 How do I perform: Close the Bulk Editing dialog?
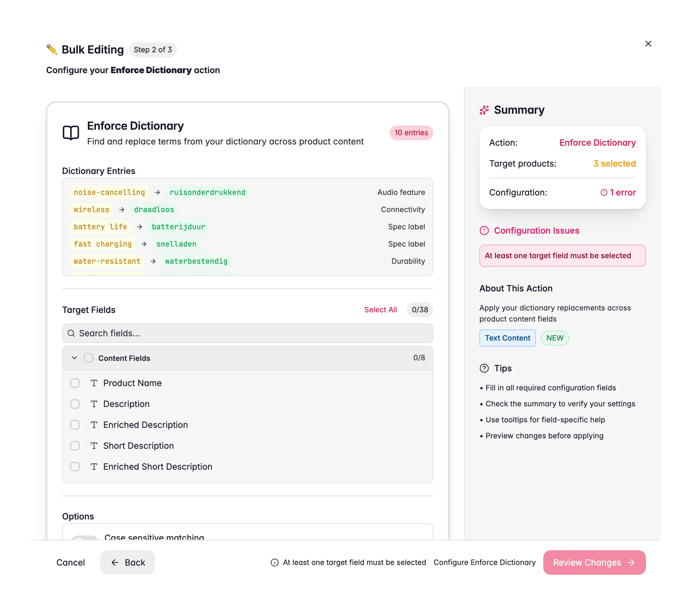click(x=648, y=44)
